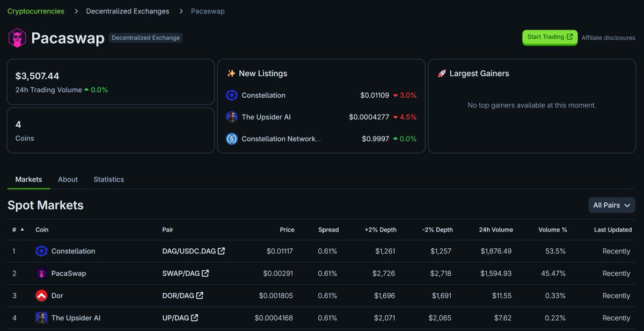The width and height of the screenshot is (644, 331).
Task: Open external link icon for UP/DAG pair
Action: click(194, 318)
